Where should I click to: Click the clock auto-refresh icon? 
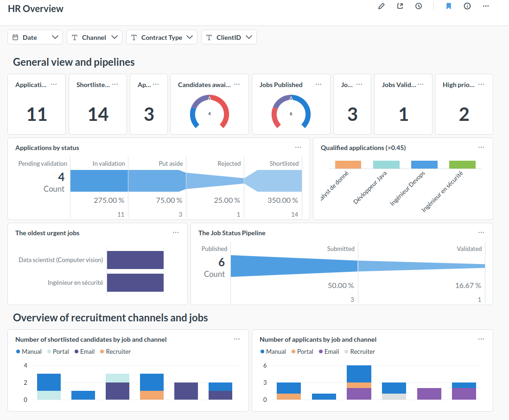point(419,6)
